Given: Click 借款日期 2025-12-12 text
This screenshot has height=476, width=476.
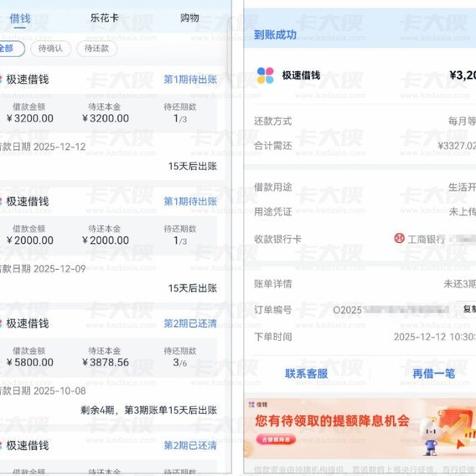Looking at the screenshot, I should click(x=43, y=147).
